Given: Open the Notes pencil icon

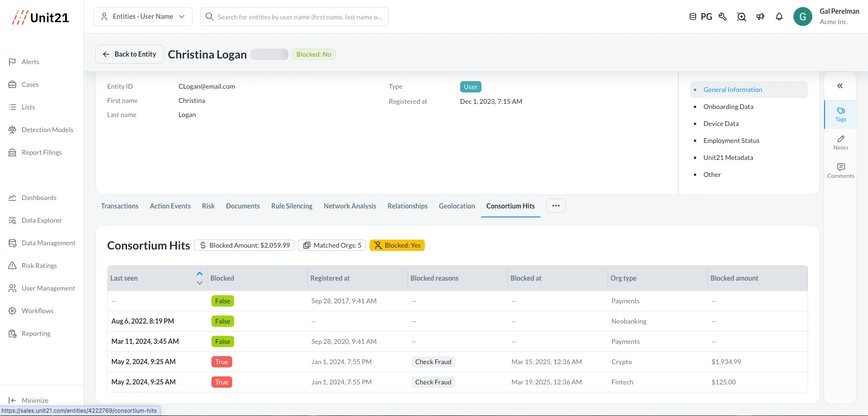Looking at the screenshot, I should (x=841, y=142).
